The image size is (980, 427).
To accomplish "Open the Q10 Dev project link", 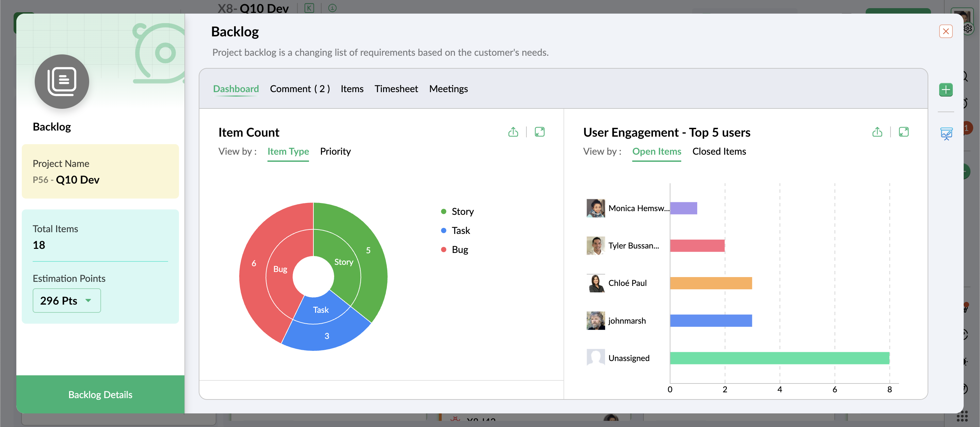I will 77,180.
